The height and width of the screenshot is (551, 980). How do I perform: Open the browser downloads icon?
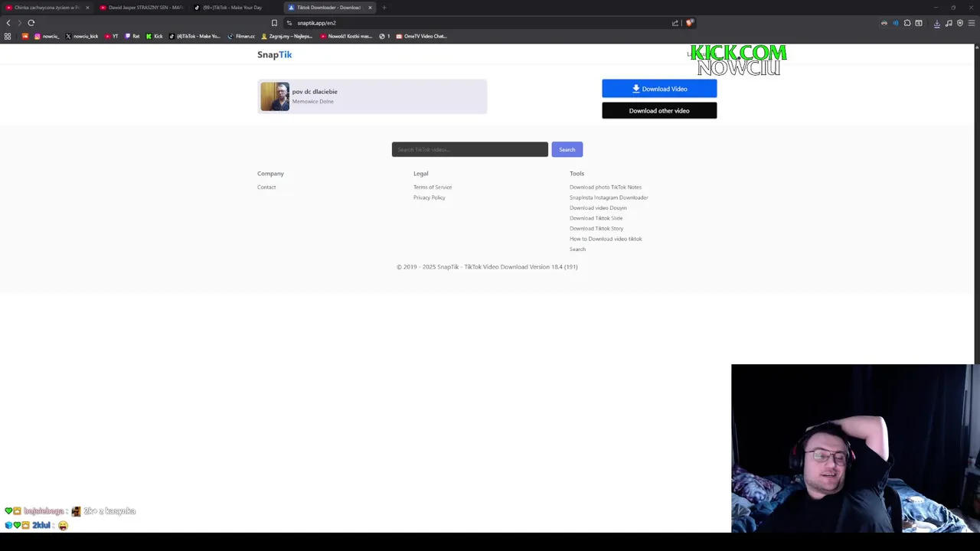937,23
